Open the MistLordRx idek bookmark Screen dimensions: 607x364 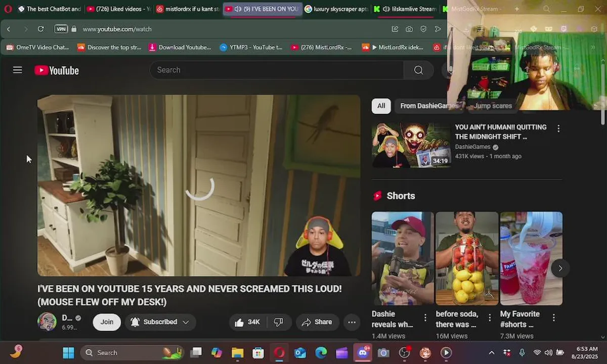click(393, 48)
